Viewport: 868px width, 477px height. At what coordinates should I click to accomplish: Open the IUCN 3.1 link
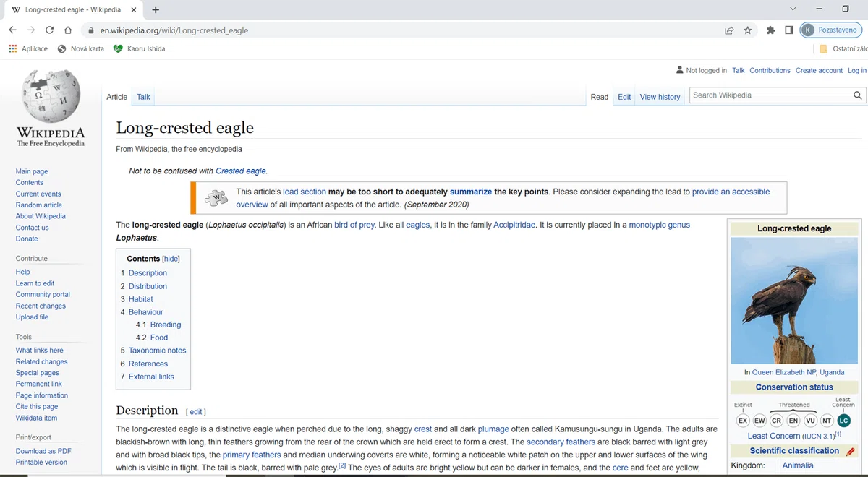pos(818,437)
